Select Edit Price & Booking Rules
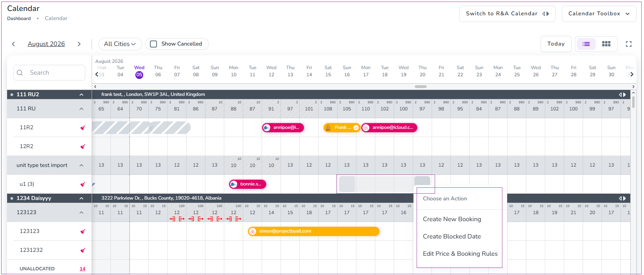This screenshot has width=644, height=275. pyautogui.click(x=460, y=254)
